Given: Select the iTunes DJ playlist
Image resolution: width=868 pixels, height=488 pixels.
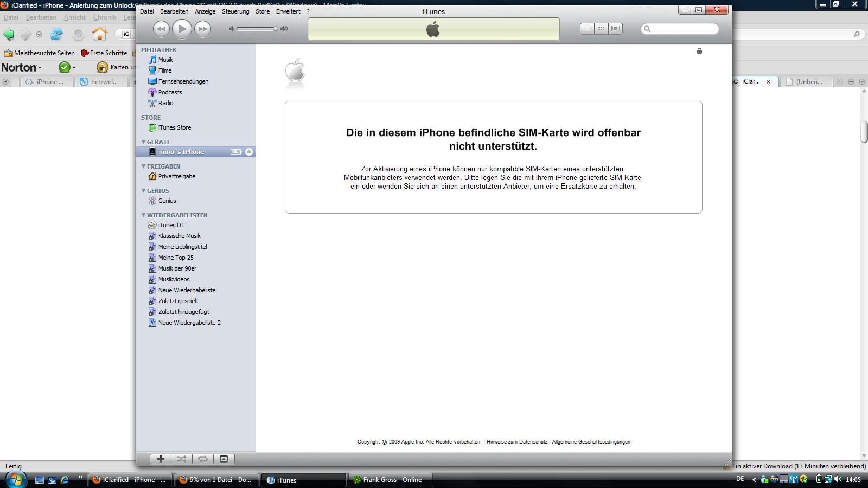Looking at the screenshot, I should click(x=170, y=225).
